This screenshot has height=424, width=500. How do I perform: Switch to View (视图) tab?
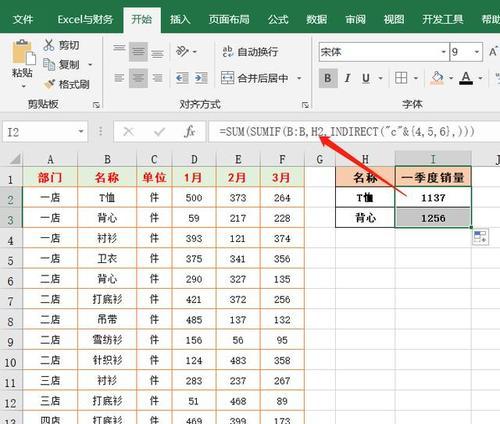point(394,19)
